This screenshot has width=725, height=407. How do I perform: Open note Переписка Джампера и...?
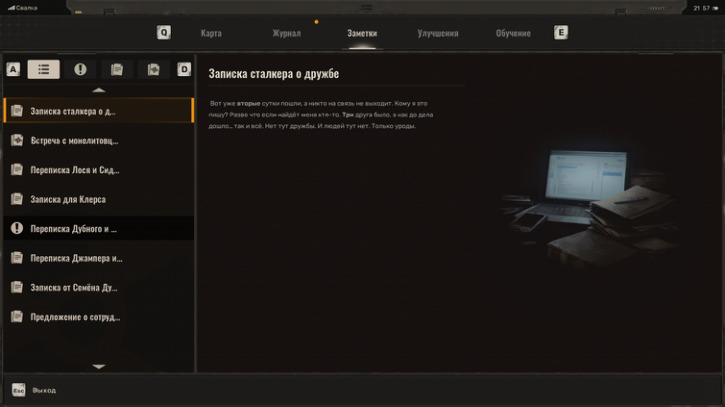click(98, 258)
